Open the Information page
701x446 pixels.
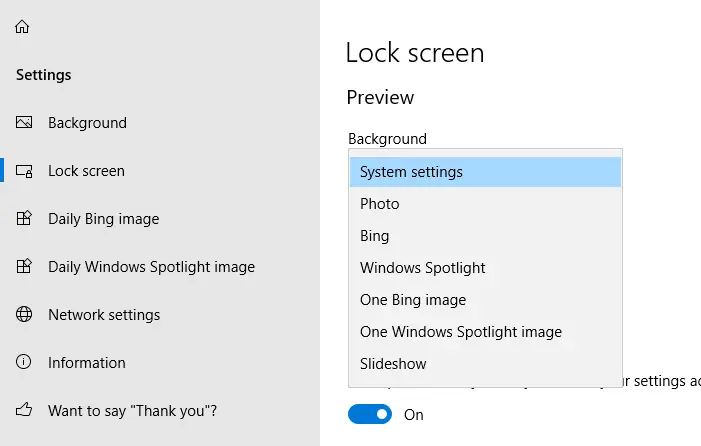point(87,363)
